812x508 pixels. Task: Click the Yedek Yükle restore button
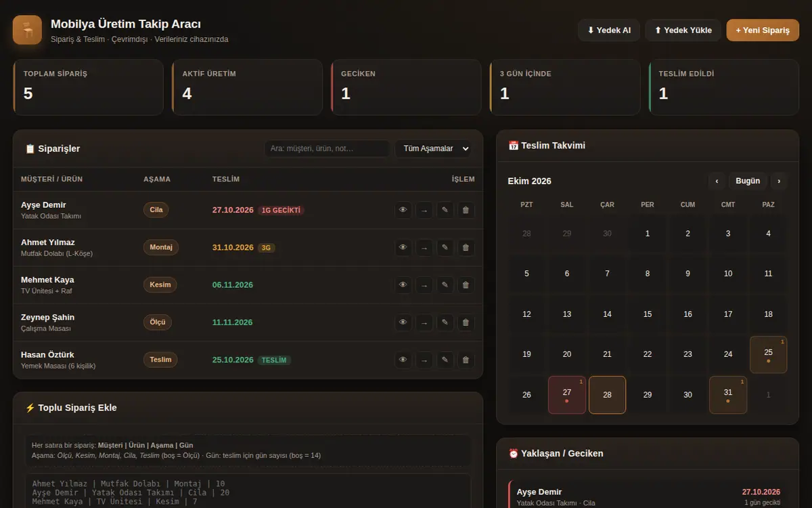[683, 30]
